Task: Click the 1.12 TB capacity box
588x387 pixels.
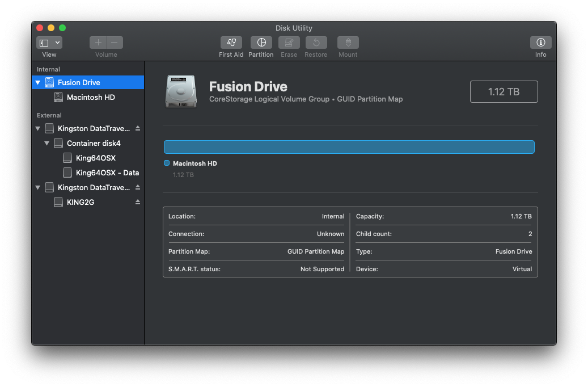Action: [504, 91]
